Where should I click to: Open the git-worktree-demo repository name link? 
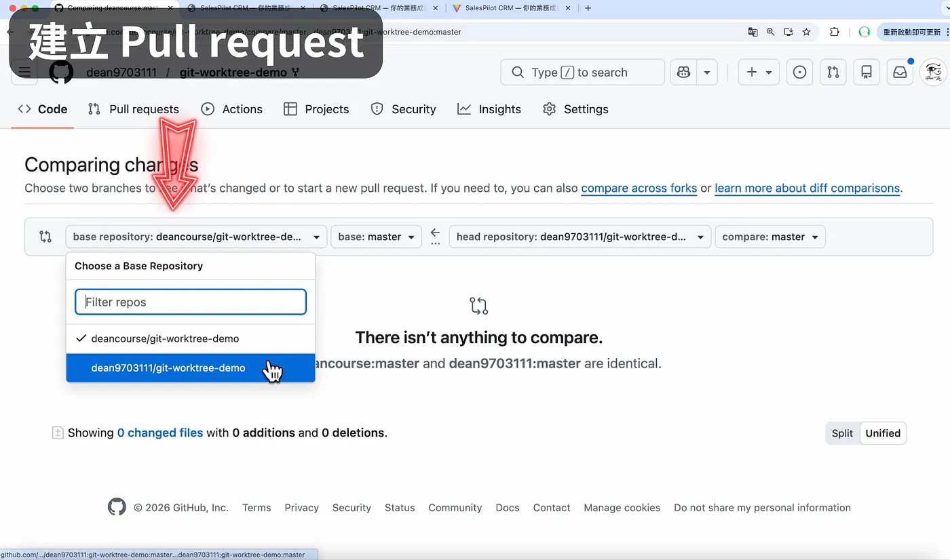tap(233, 73)
